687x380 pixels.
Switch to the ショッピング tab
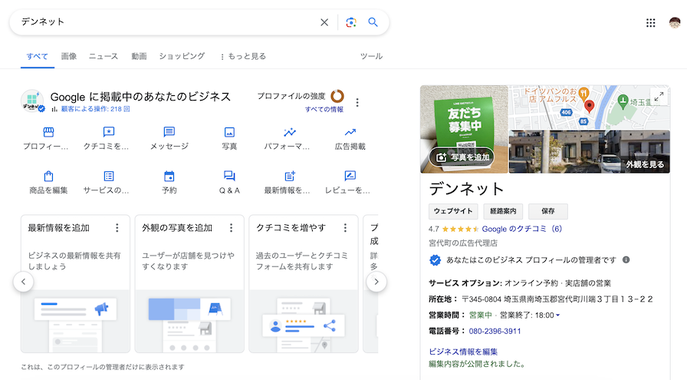pyautogui.click(x=182, y=56)
